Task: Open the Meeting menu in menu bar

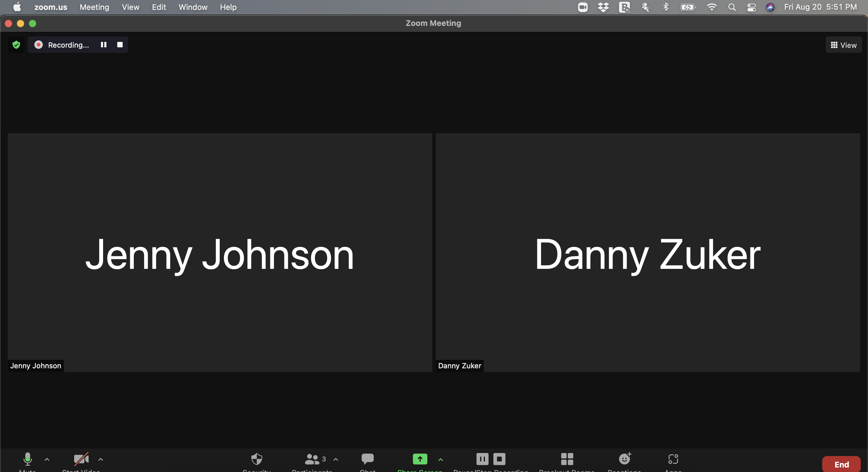Action: [x=94, y=7]
